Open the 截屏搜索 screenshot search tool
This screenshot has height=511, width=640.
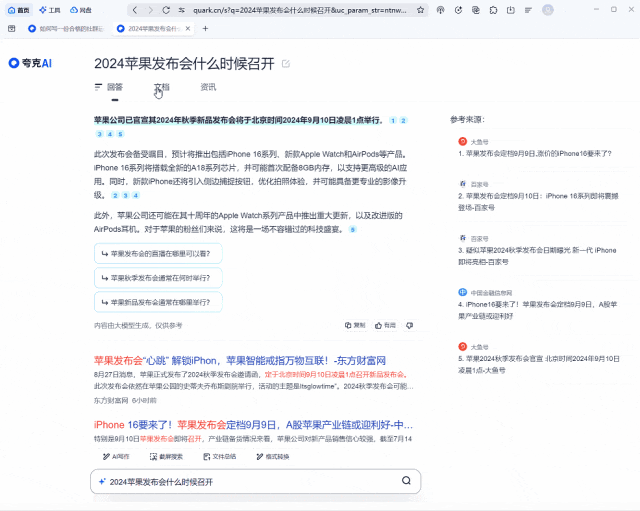166,456
